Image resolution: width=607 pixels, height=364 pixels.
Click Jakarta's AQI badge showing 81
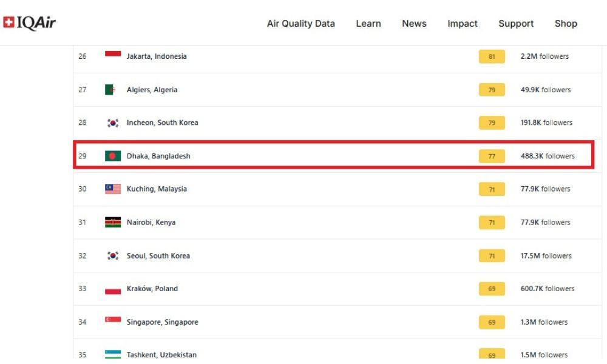pyautogui.click(x=492, y=56)
